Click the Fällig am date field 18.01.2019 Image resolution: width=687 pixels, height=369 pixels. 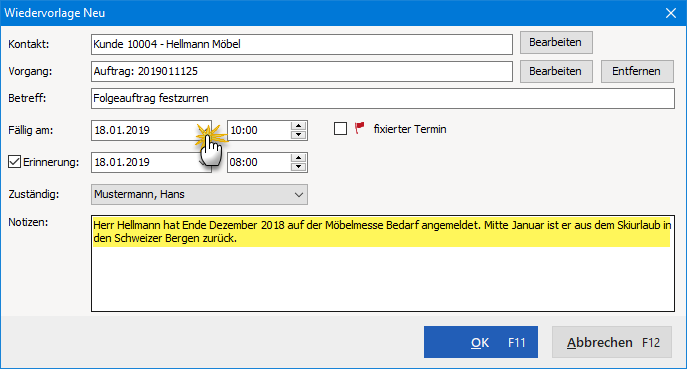[151, 131]
